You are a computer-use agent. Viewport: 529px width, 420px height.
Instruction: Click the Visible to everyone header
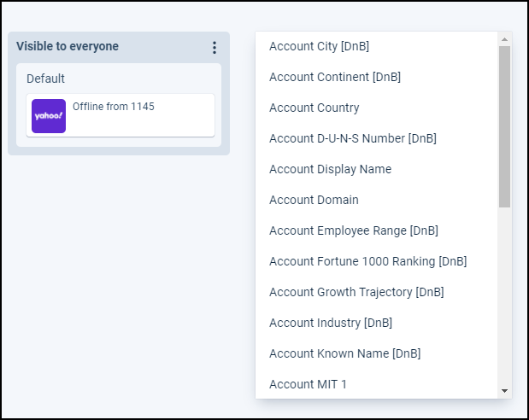click(68, 46)
